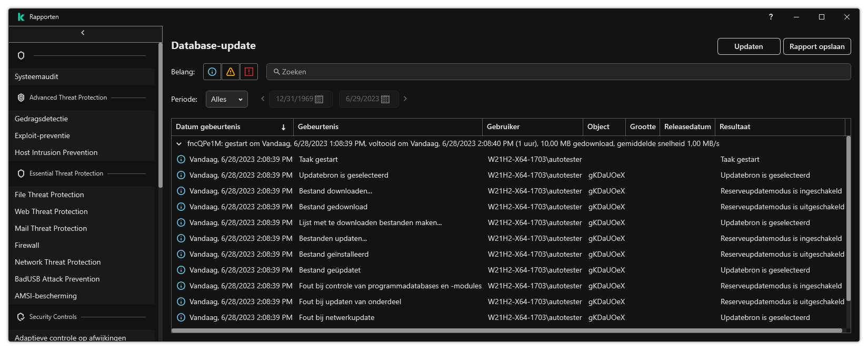Collapse the fncQPe1M task group row
This screenshot has width=868, height=350.
(x=179, y=143)
